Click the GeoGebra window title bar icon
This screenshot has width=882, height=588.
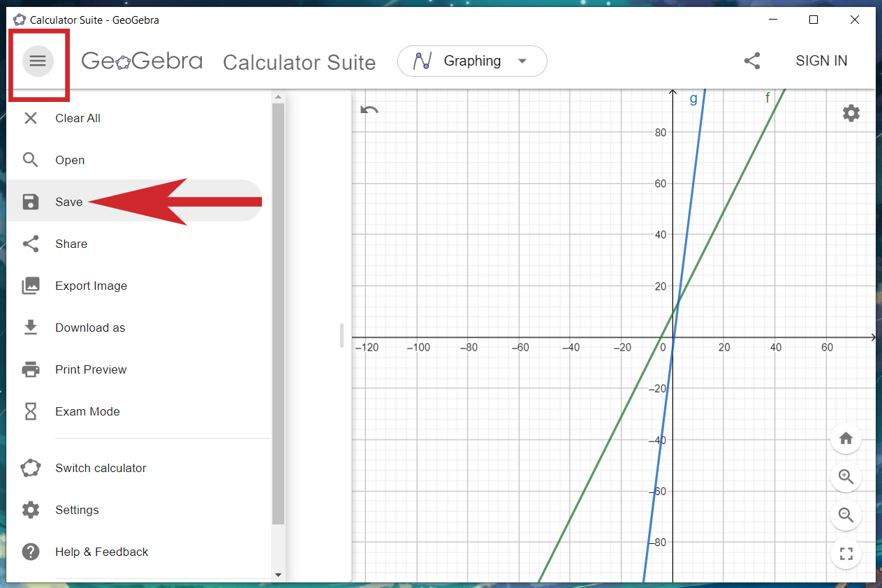[x=20, y=20]
